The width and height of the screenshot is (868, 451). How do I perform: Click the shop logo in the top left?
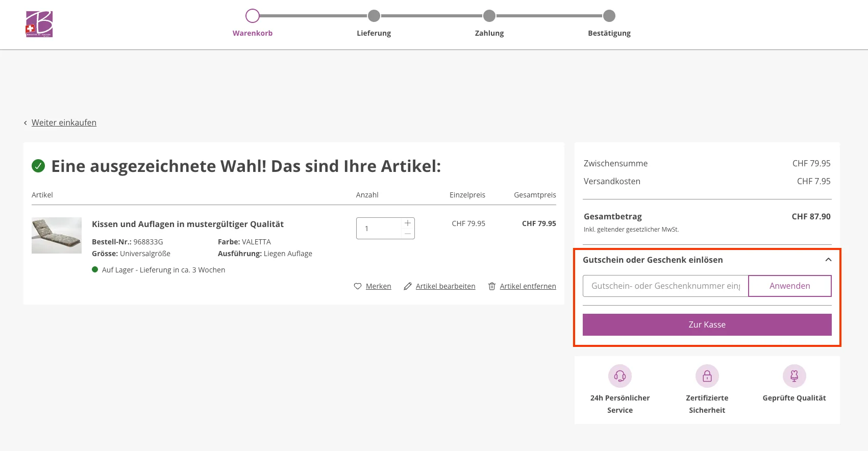(39, 23)
